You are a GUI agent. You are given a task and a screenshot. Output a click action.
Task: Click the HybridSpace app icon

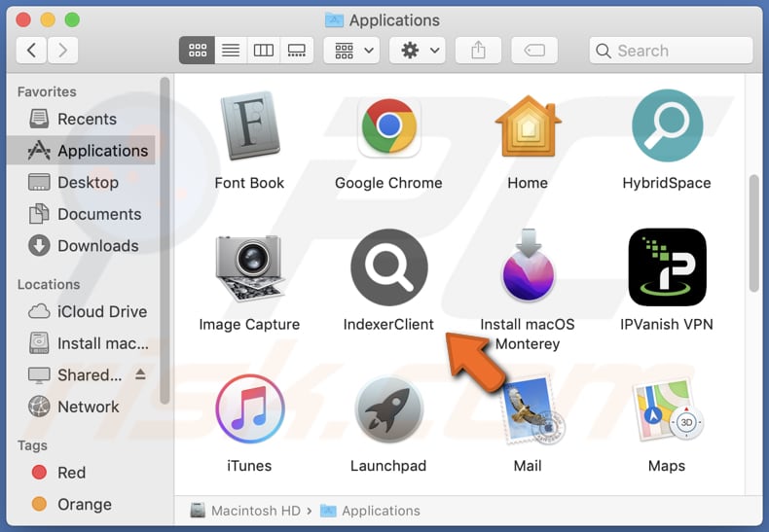click(667, 125)
